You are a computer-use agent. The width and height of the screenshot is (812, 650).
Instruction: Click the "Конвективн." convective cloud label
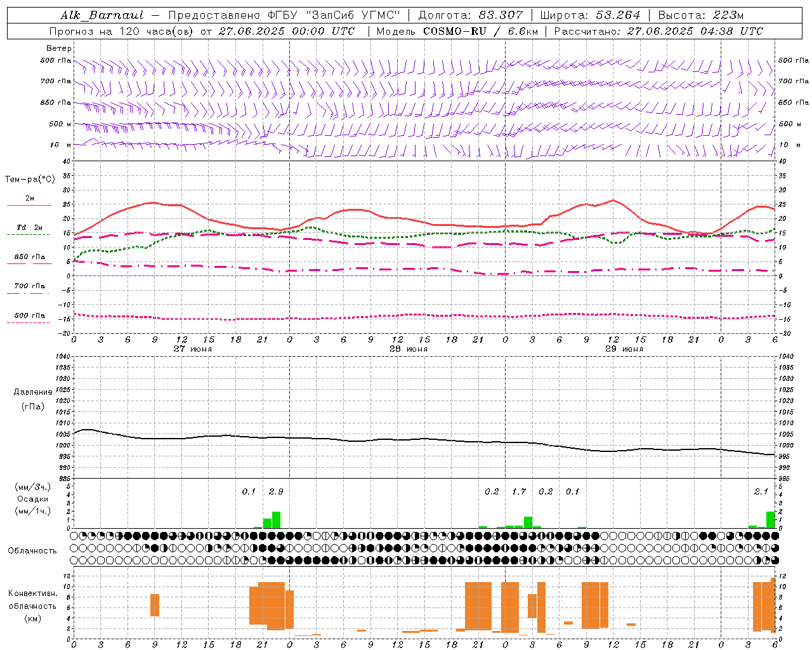click(x=33, y=594)
